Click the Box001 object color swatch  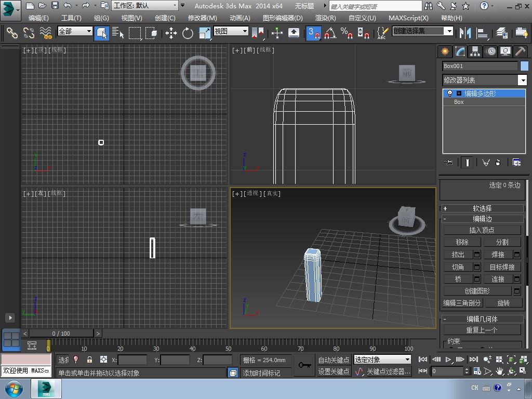pyautogui.click(x=524, y=66)
